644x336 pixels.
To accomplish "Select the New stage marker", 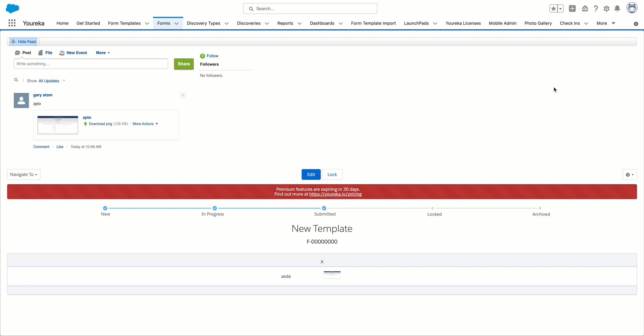I will click(x=105, y=208).
